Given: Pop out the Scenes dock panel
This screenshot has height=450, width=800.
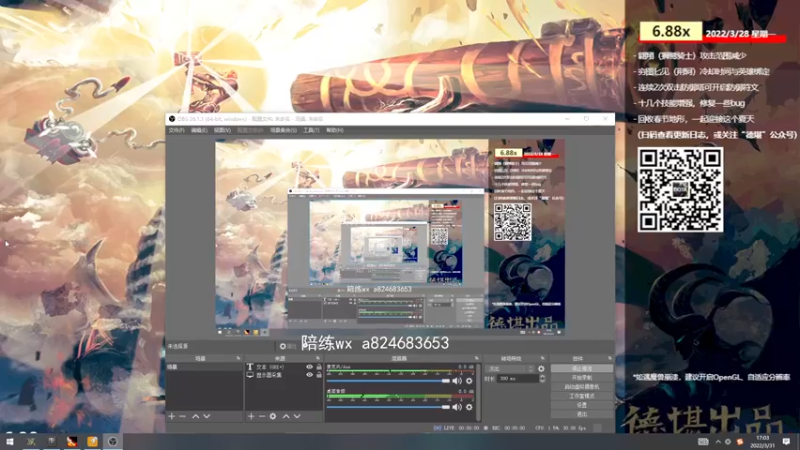Looking at the screenshot, I should point(238,358).
